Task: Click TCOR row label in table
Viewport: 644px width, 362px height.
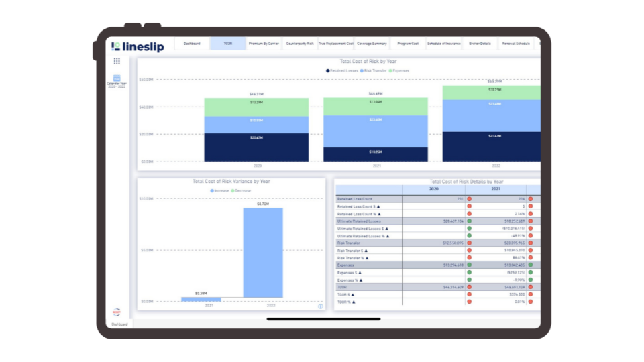Action: pyautogui.click(x=341, y=287)
